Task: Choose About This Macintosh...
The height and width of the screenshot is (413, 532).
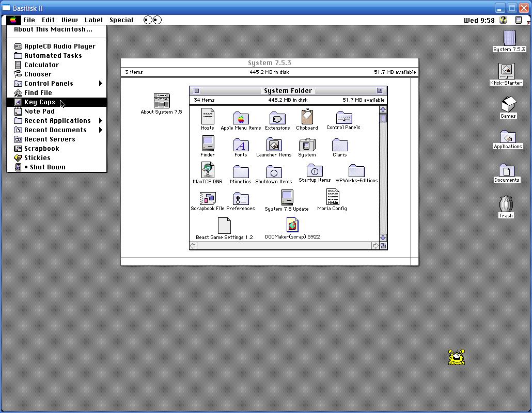Action: (x=57, y=29)
